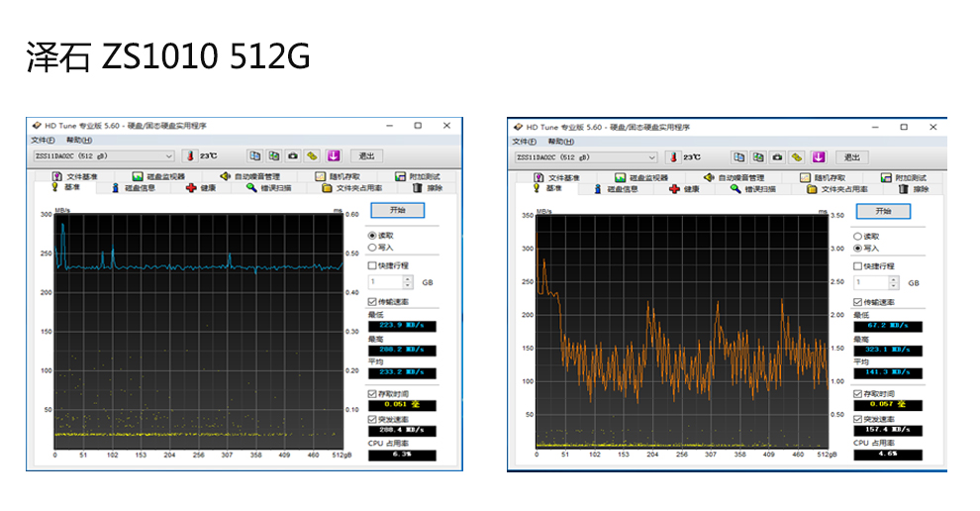Click copy text icon in orange-graph window

click(x=738, y=157)
